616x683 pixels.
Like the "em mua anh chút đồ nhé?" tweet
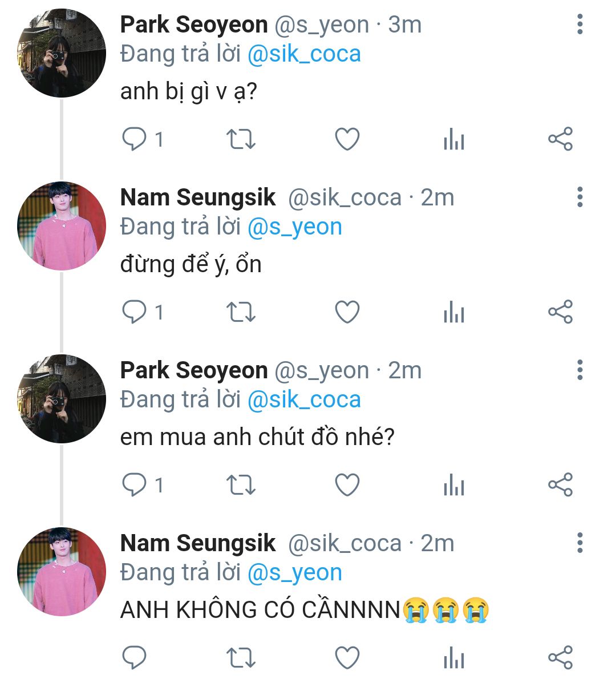coord(347,485)
